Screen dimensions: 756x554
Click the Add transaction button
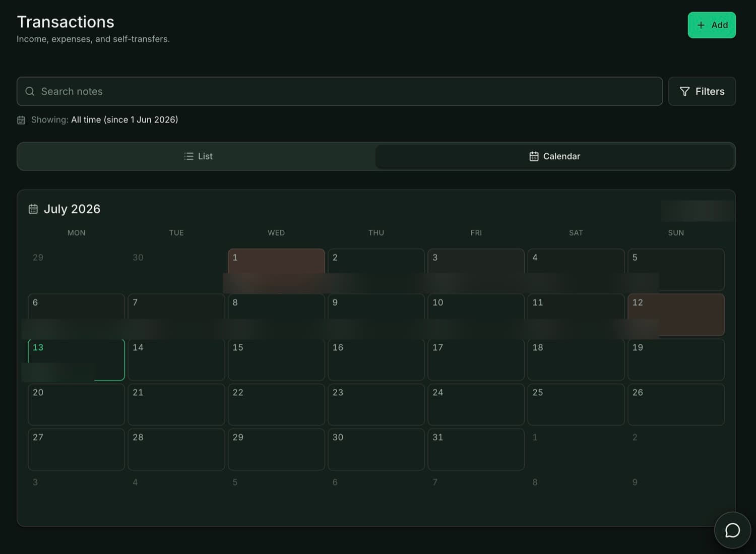point(712,25)
